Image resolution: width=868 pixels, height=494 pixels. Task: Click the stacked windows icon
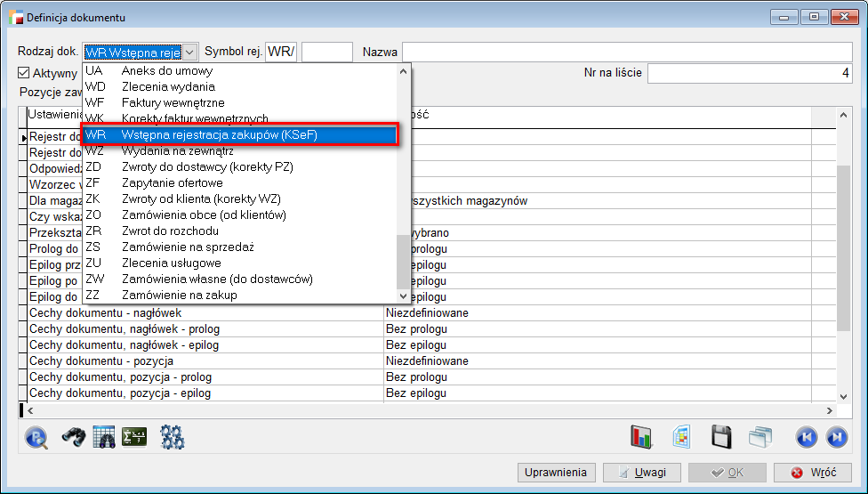760,436
